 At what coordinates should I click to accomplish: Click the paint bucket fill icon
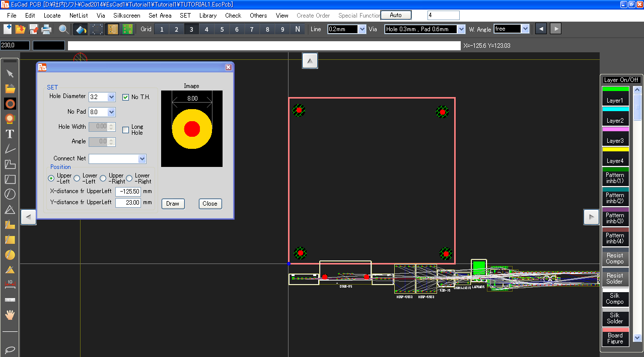[81, 29]
